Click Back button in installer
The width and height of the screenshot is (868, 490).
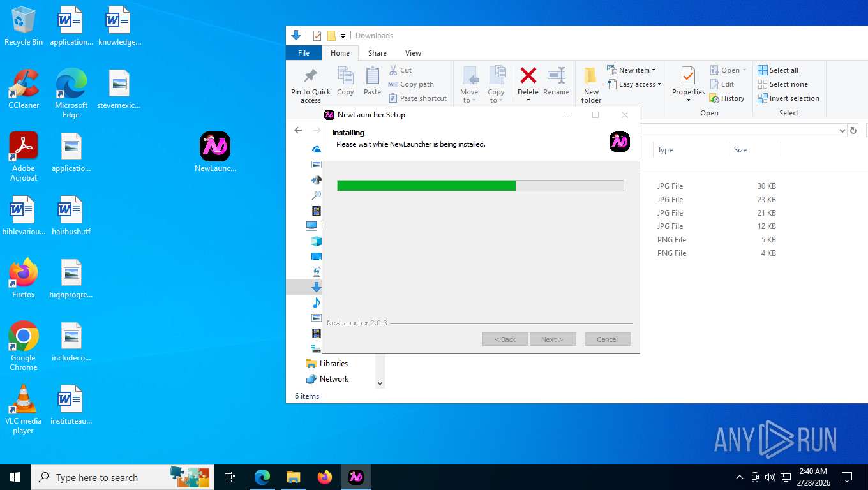505,339
